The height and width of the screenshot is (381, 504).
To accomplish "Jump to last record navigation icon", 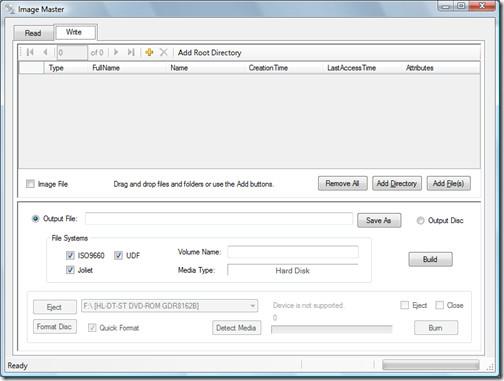I will pyautogui.click(x=131, y=52).
